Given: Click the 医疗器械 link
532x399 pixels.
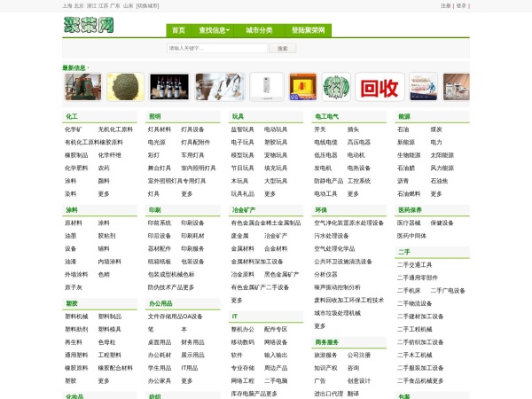Looking at the screenshot, I should tap(409, 223).
